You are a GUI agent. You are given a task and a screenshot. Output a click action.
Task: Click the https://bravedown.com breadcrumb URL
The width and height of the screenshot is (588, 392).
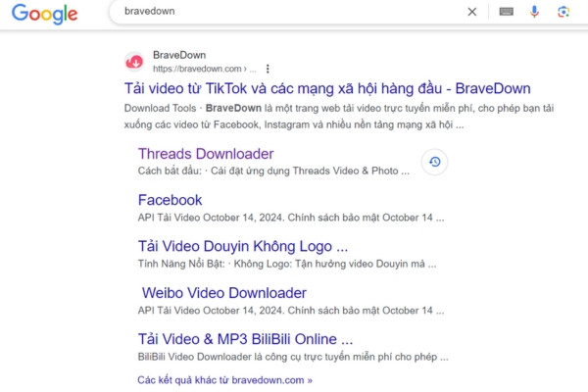coord(205,69)
